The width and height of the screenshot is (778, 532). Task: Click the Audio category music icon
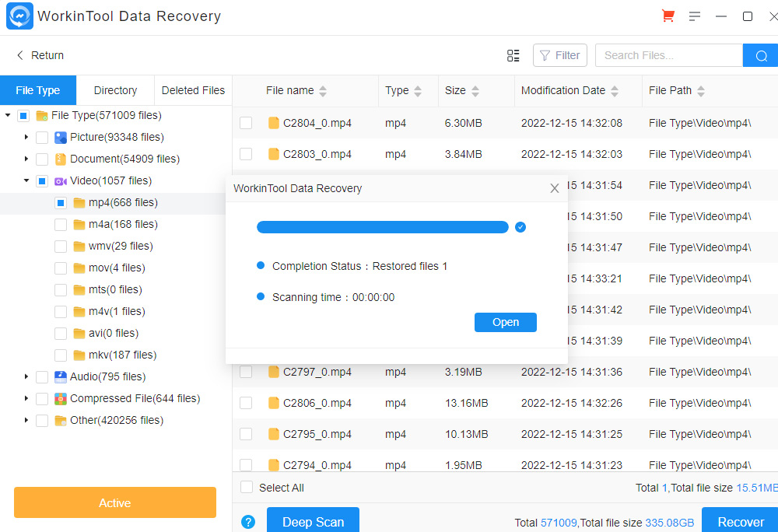pos(61,376)
